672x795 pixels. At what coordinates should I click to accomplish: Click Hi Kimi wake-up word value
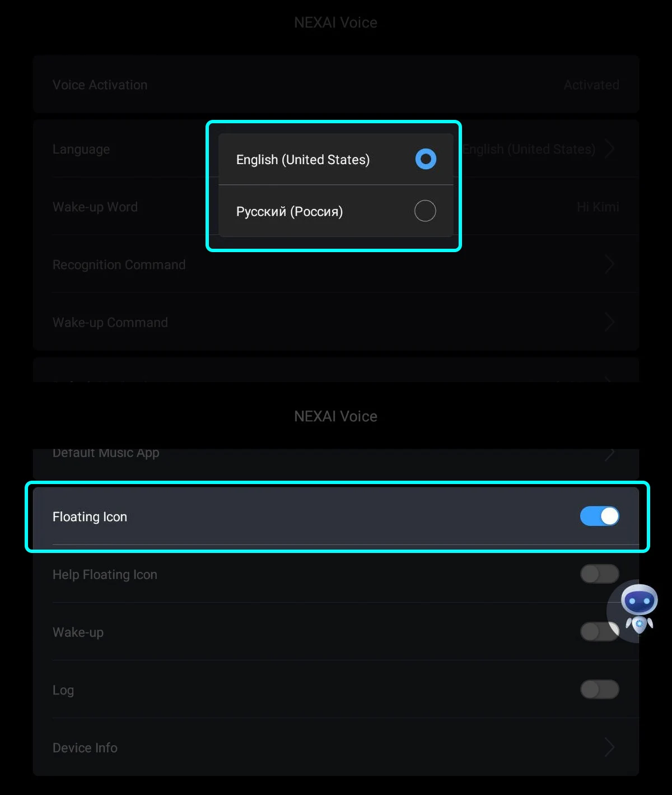[x=598, y=207]
